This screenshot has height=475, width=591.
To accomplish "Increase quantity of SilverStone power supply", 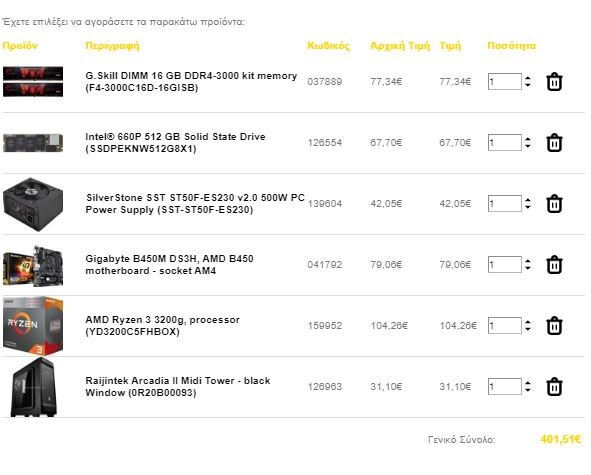I will pos(528,200).
